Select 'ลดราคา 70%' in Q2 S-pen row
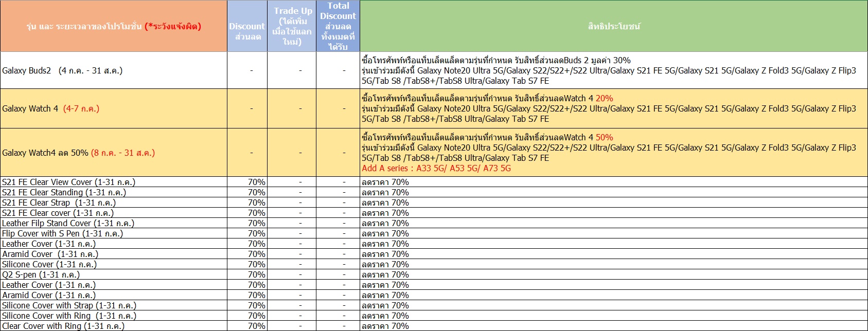This screenshot has width=868, height=331. coord(614,274)
